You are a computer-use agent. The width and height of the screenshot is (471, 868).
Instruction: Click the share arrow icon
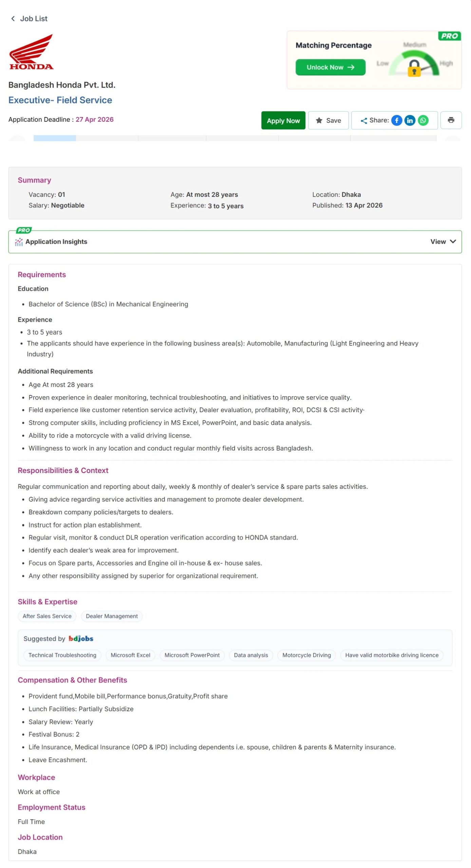(363, 121)
